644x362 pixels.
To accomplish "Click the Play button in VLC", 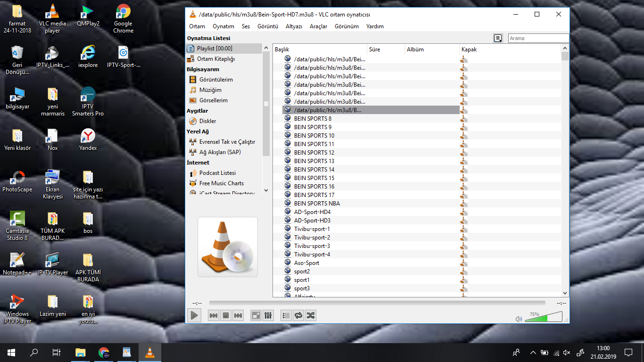I will (194, 315).
